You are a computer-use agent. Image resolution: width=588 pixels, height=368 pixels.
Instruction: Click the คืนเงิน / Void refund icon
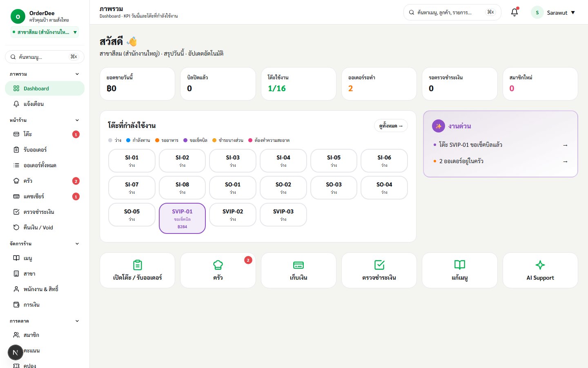click(x=16, y=227)
